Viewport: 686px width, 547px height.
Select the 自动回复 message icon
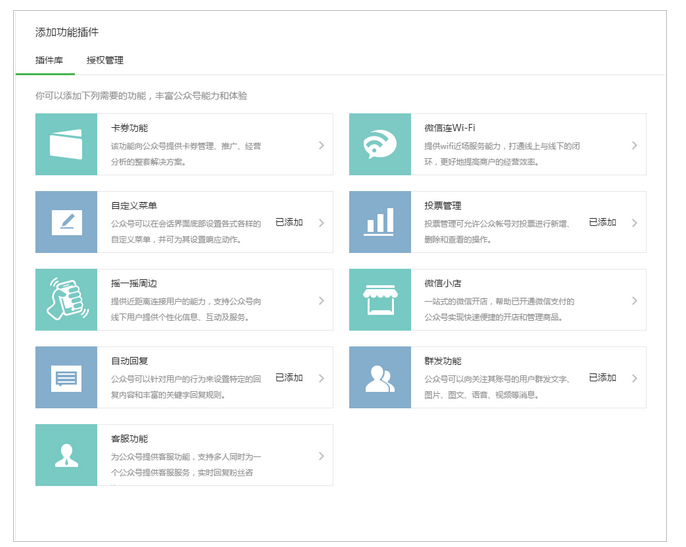pyautogui.click(x=66, y=378)
